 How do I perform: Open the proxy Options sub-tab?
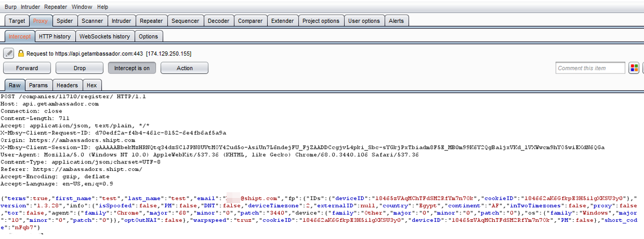click(x=148, y=36)
